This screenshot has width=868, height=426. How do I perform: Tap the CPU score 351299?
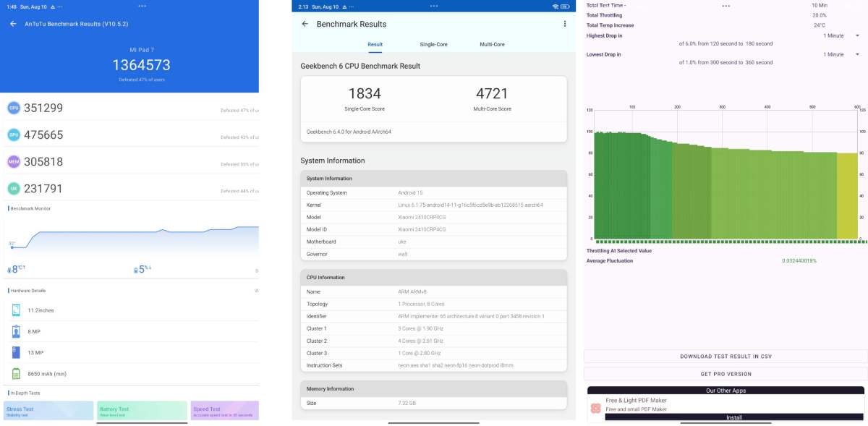point(43,108)
